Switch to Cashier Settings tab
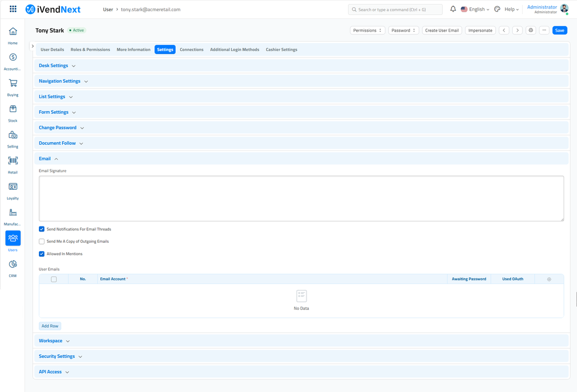This screenshot has height=392, width=577. click(x=282, y=50)
